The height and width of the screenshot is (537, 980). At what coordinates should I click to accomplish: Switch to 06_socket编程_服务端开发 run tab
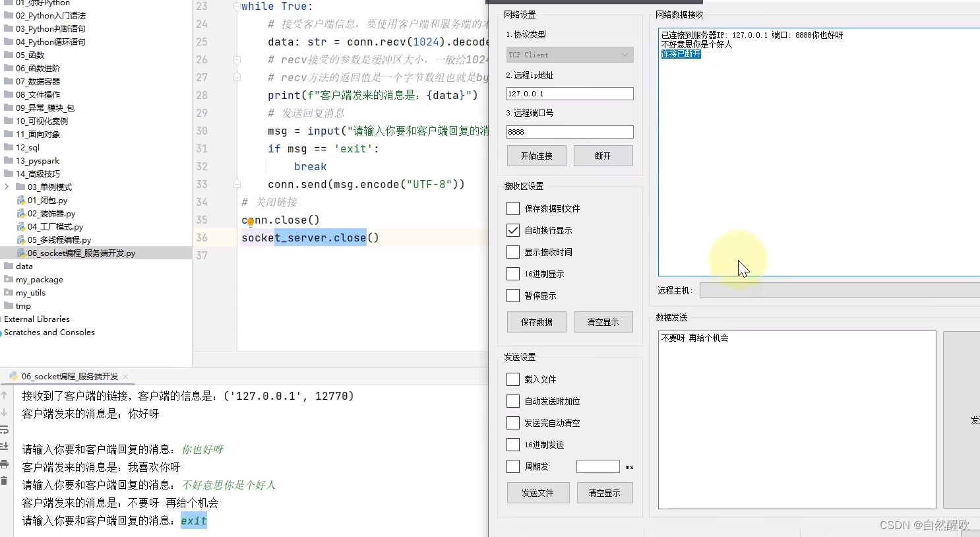(x=69, y=377)
